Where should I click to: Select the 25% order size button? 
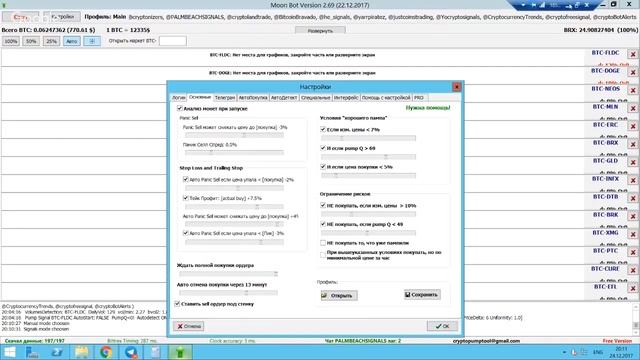[x=51, y=41]
